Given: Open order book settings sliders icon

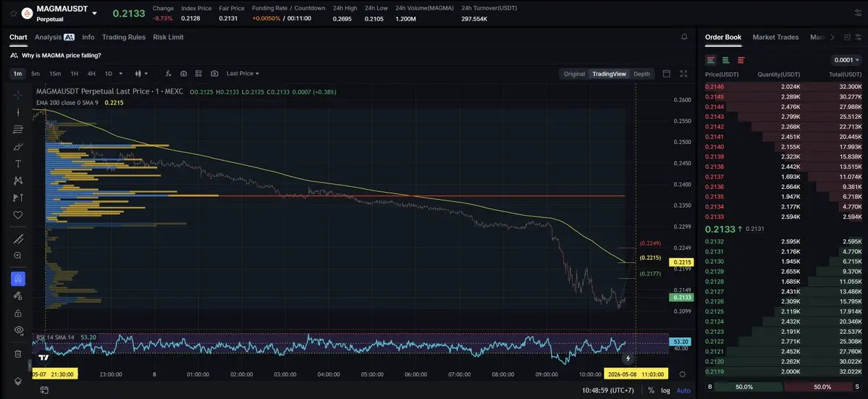Looking at the screenshot, I should click(859, 37).
